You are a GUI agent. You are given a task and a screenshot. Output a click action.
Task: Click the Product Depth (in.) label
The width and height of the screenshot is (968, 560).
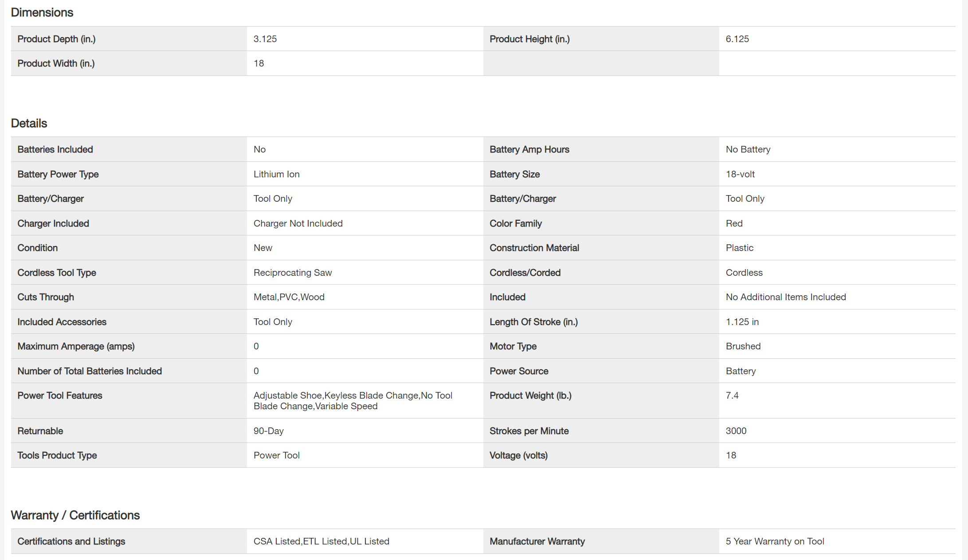56,39
